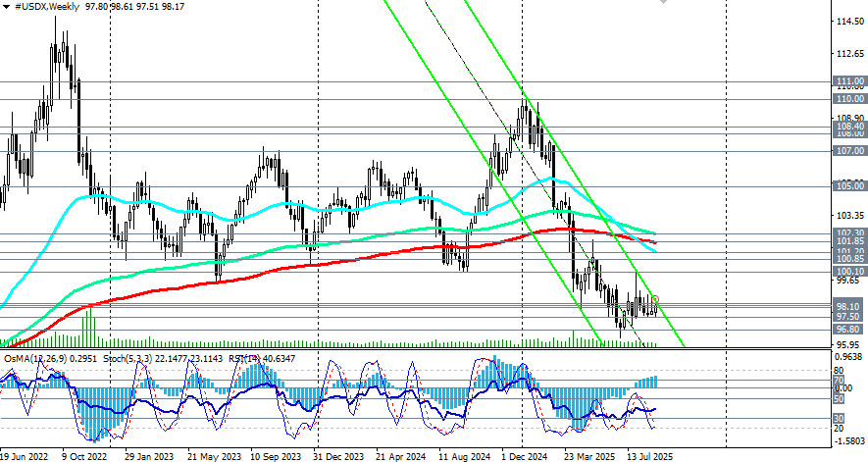Screen dimensions: 868x462
Task: Click the 103.35 price scale value
Action: point(851,215)
